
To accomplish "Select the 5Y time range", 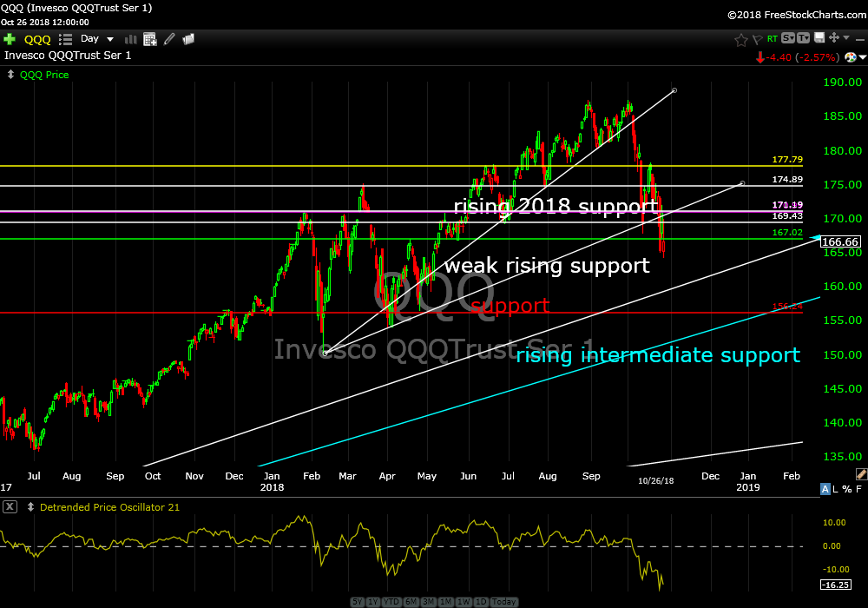I will tap(358, 602).
